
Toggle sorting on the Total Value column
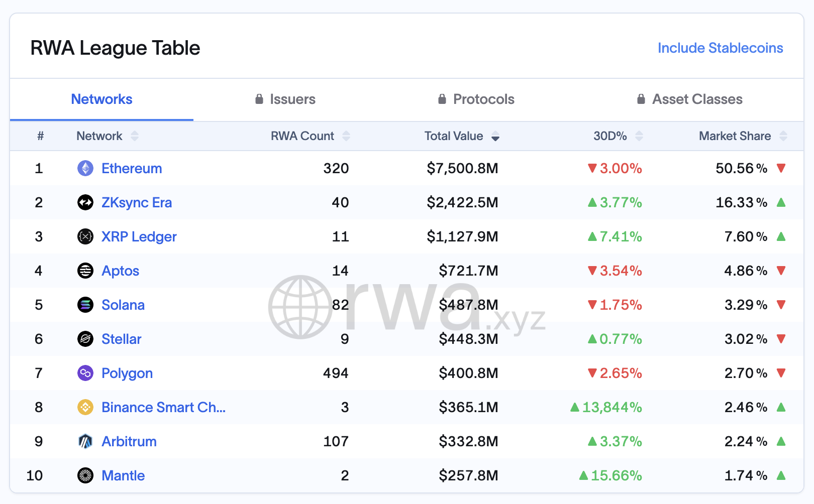coord(495,136)
